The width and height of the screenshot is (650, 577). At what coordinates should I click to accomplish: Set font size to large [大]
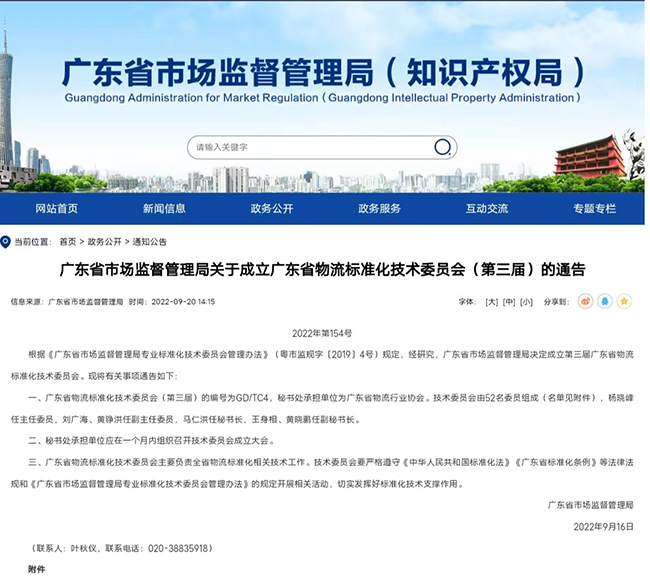point(491,301)
